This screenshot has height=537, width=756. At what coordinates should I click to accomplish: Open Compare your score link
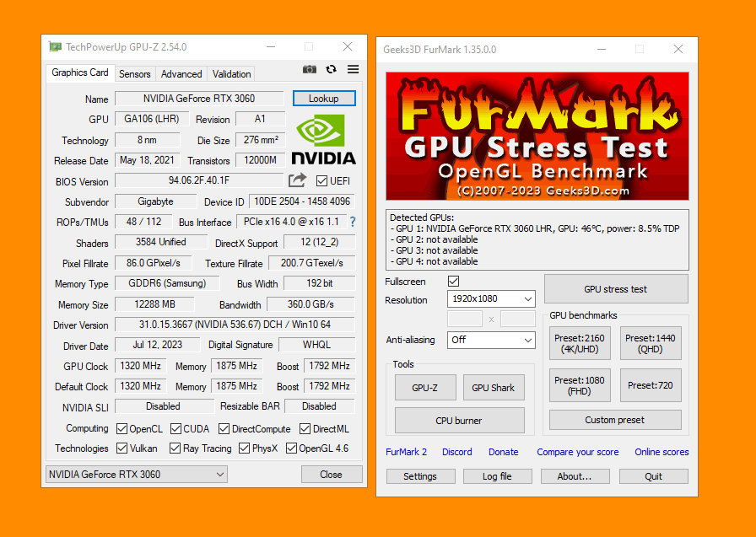578,452
